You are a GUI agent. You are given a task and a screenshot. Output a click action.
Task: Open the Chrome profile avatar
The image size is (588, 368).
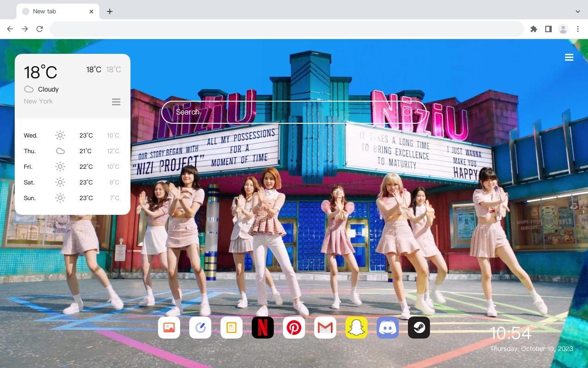[563, 29]
